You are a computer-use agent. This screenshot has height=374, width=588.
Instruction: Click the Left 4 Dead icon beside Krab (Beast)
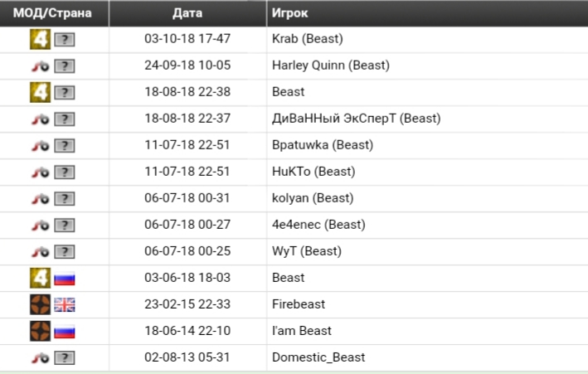[x=40, y=39]
